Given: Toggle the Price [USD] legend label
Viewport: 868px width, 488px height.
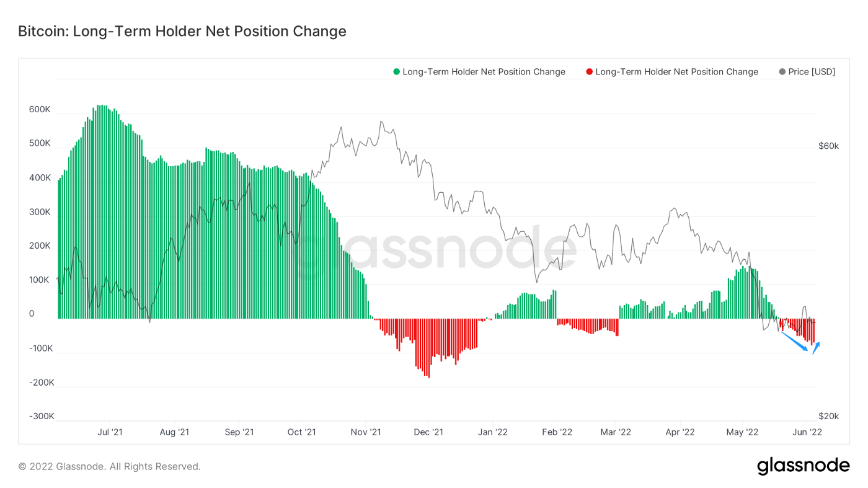Looking at the screenshot, I should coord(812,72).
